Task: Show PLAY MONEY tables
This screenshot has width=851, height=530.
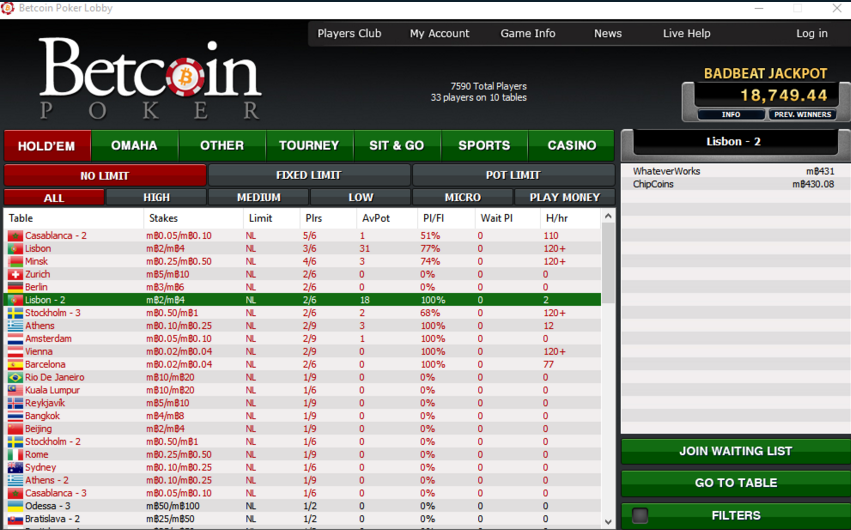Action: (564, 197)
